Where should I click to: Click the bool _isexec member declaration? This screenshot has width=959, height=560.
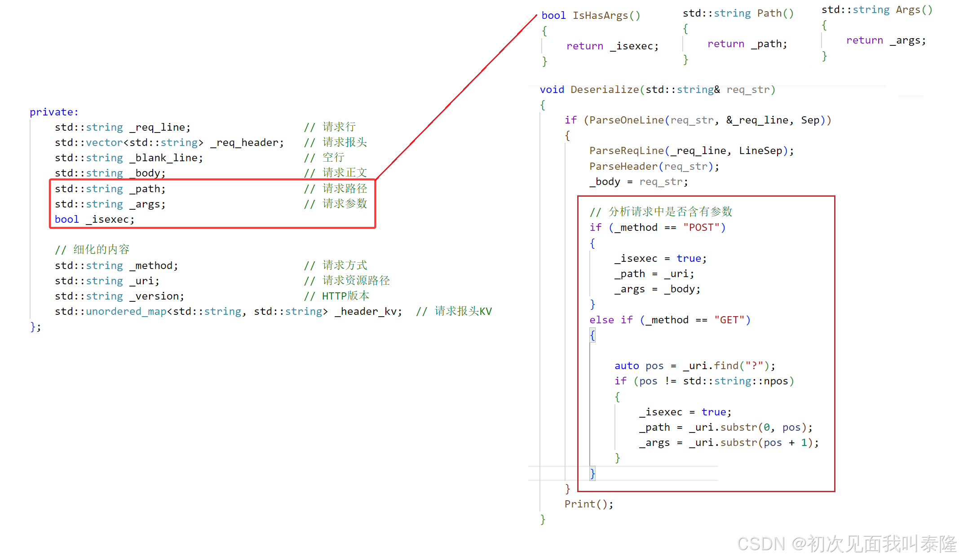(x=94, y=220)
